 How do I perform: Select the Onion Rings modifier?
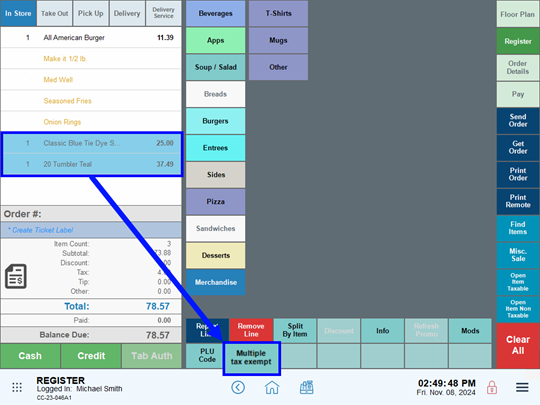click(x=91, y=122)
